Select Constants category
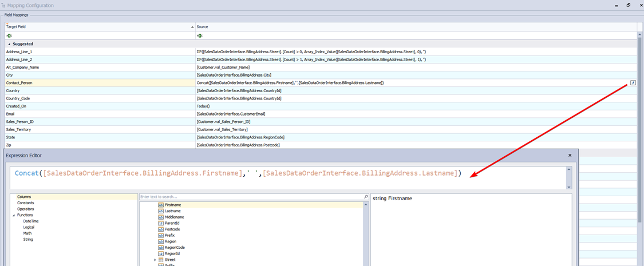This screenshot has width=644, height=266. [25, 203]
